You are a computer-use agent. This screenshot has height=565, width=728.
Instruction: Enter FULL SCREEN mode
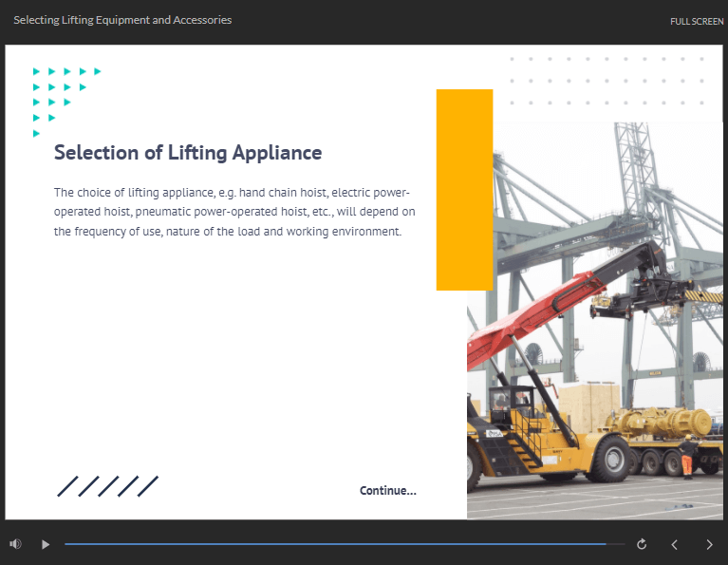(697, 22)
